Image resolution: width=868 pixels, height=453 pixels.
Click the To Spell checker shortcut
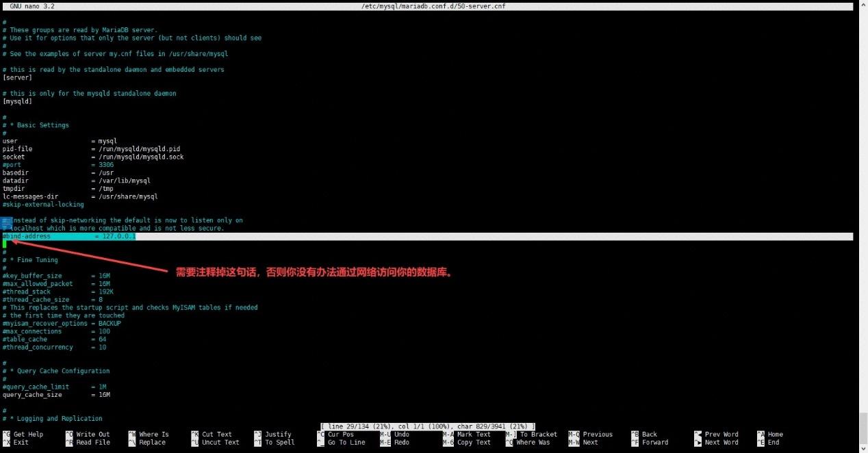[x=279, y=442]
